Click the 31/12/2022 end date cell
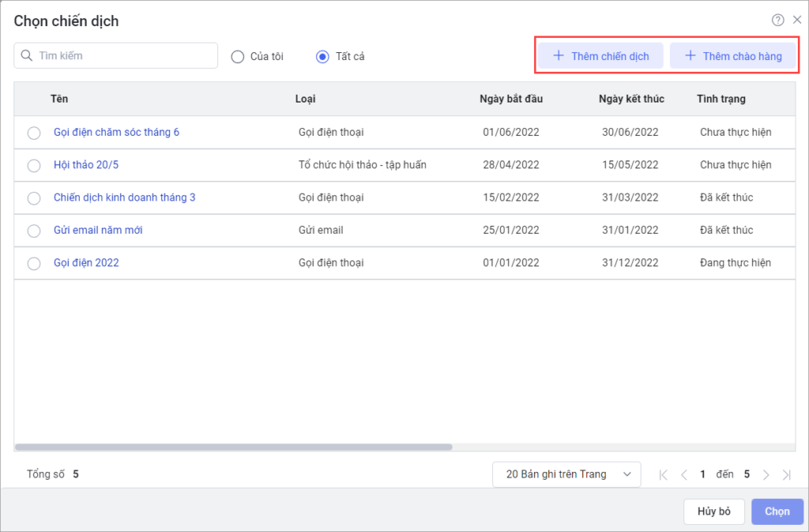The width and height of the screenshot is (809, 532). point(630,262)
